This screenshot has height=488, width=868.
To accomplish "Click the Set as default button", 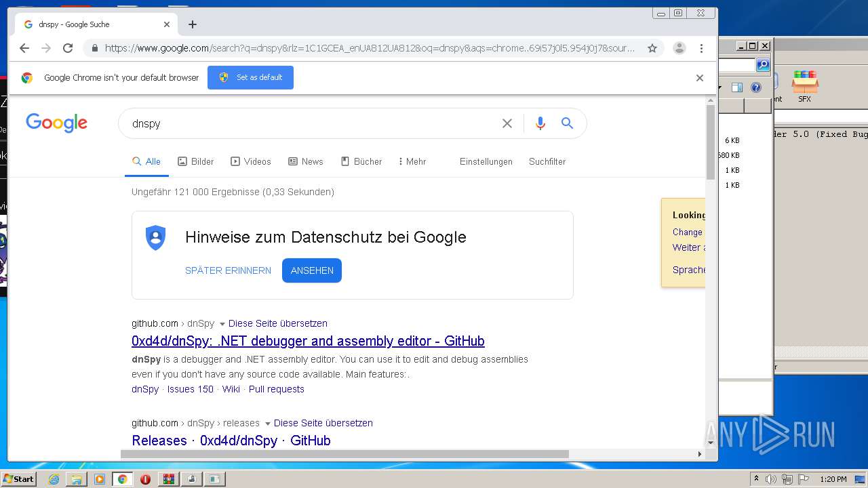I will (x=250, y=77).
